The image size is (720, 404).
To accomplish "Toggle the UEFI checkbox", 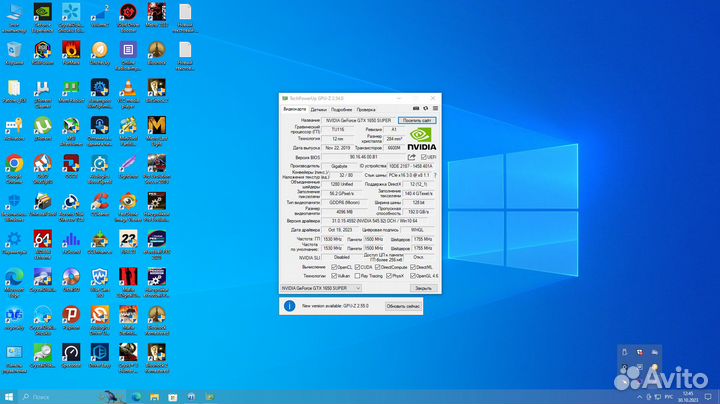I will click(x=423, y=157).
